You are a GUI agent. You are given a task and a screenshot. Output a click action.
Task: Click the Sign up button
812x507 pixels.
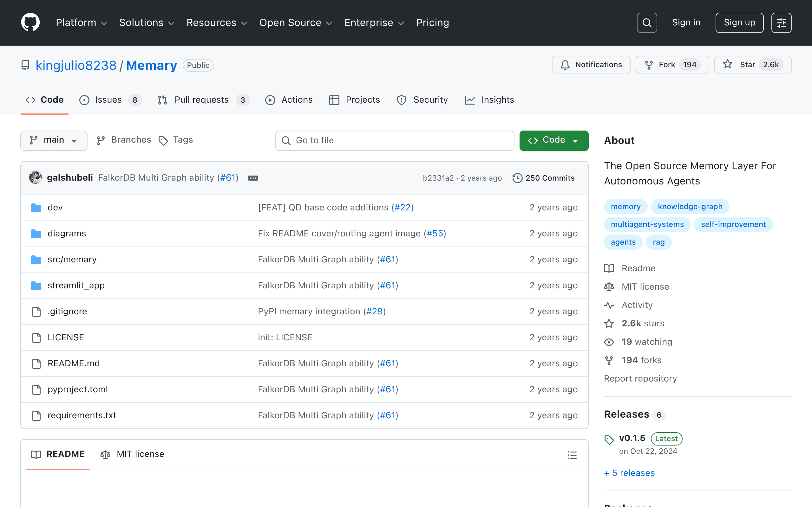point(739,22)
